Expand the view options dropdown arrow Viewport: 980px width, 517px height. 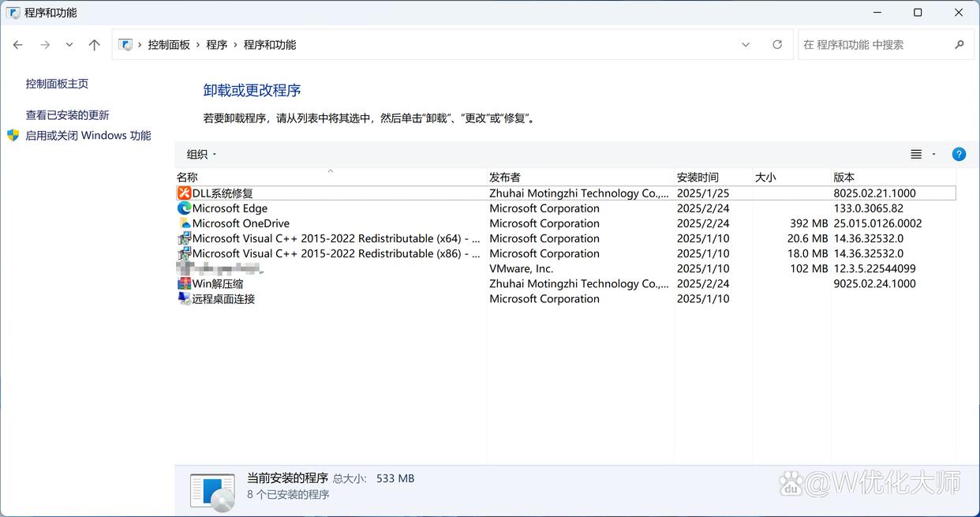coord(934,155)
